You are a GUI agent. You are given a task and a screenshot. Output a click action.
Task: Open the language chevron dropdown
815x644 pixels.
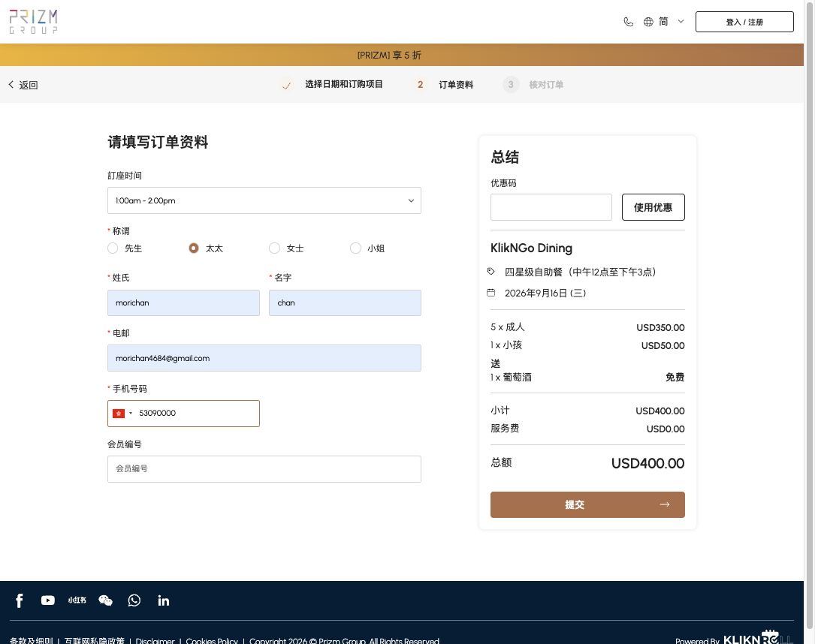click(x=681, y=21)
